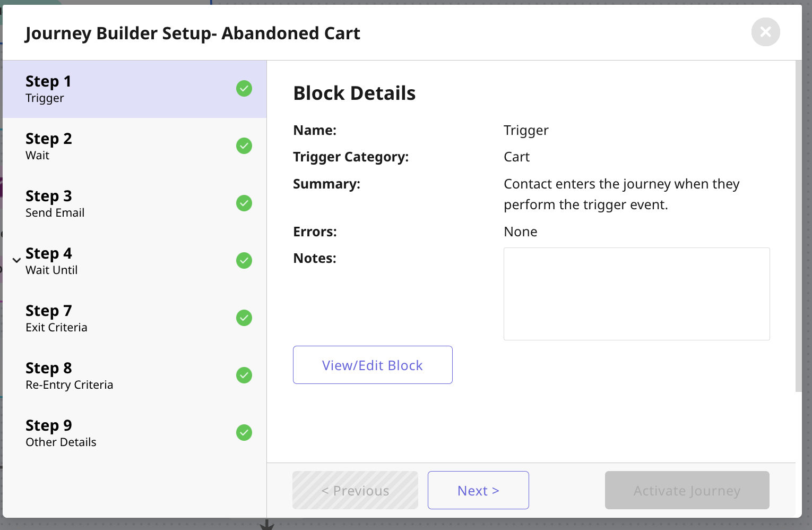Click the Step 3 Send Email checkmark icon
The image size is (812, 530).
coord(244,203)
